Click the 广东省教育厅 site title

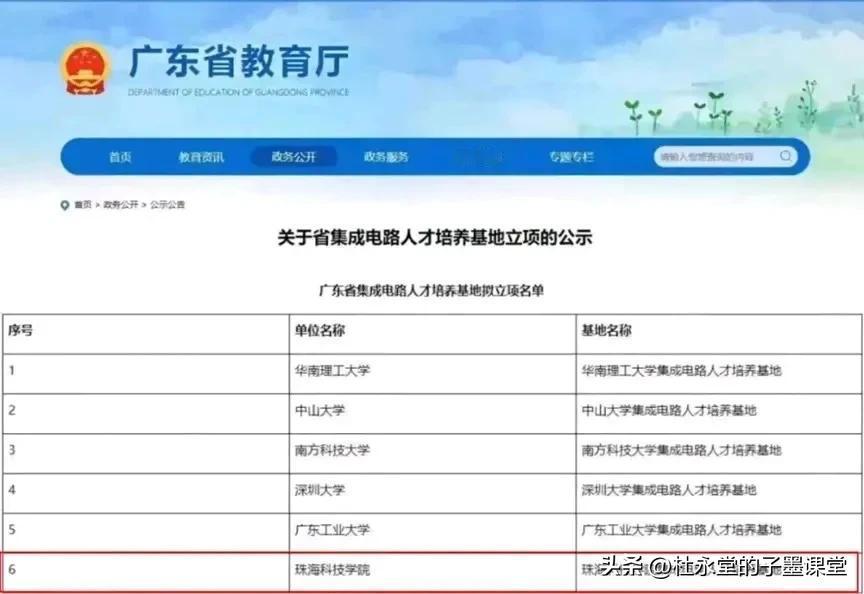[x=239, y=61]
